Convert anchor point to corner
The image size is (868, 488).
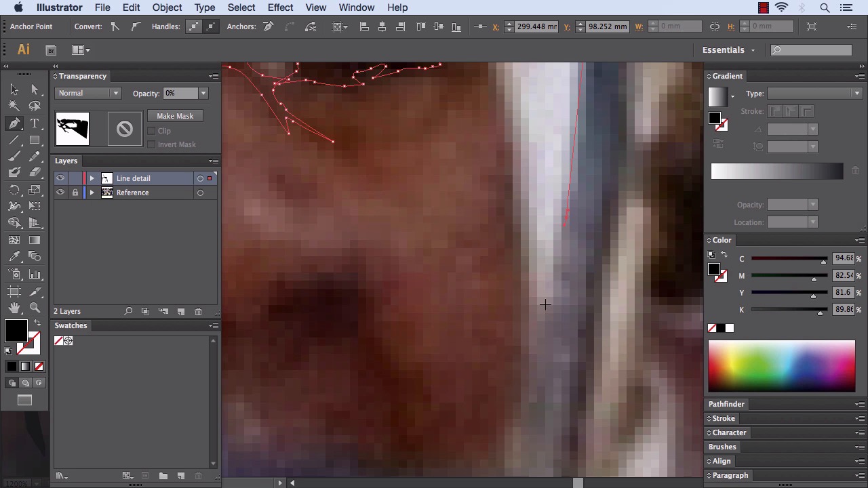tap(115, 26)
